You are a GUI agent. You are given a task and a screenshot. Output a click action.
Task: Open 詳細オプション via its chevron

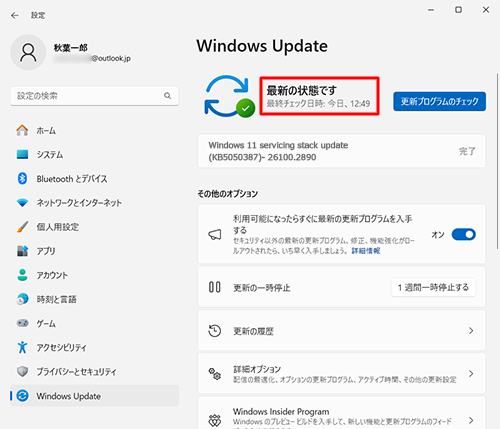[x=471, y=374]
